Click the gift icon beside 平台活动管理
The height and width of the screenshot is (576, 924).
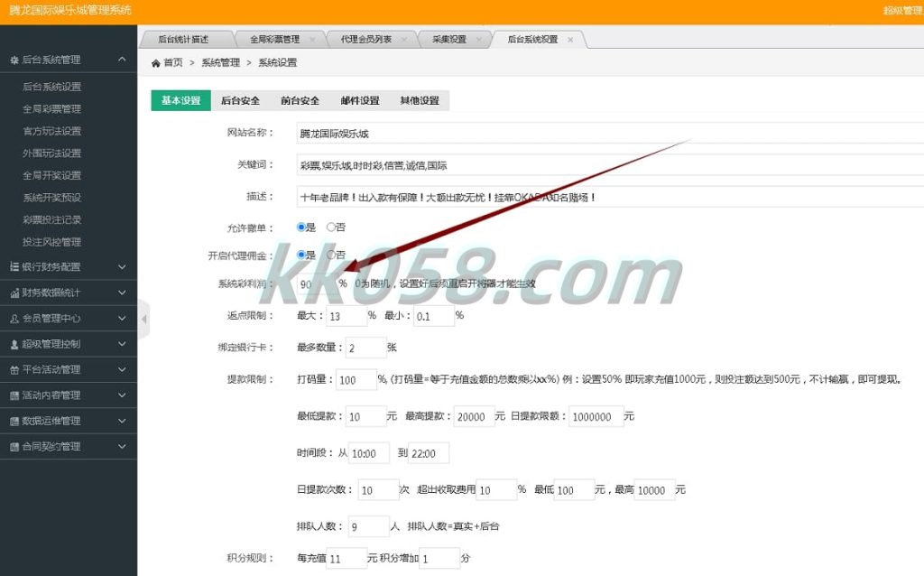point(14,369)
